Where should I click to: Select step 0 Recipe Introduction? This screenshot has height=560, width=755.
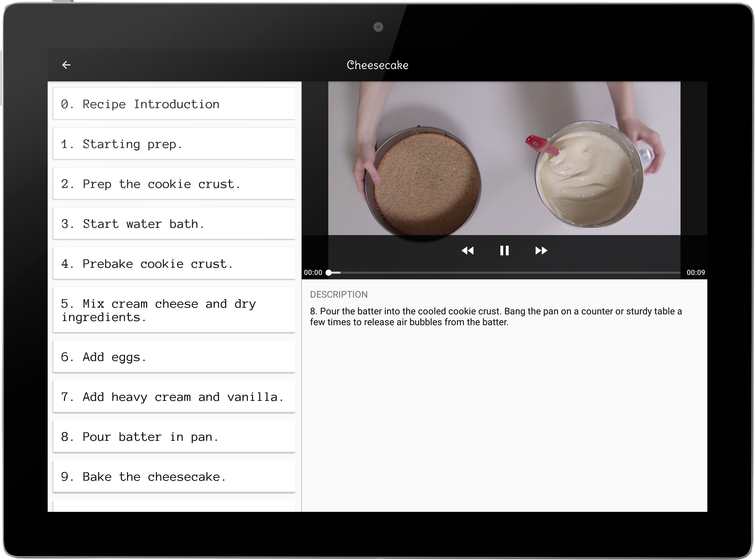[x=174, y=104]
